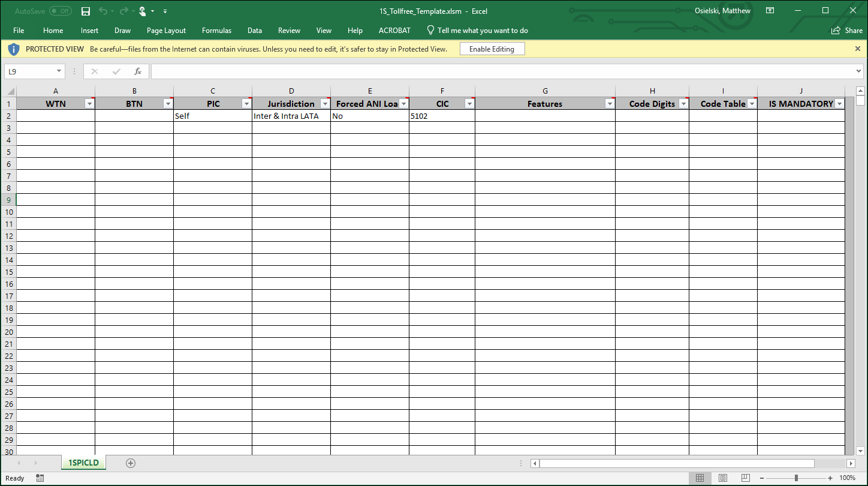Select column G header
Viewport: 868px width, 486px height.
545,91
